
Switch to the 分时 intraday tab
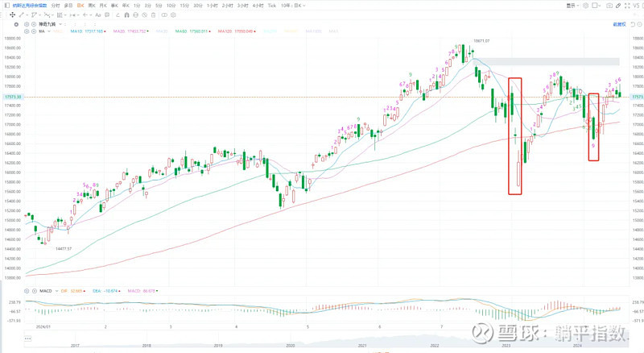coord(55,5)
